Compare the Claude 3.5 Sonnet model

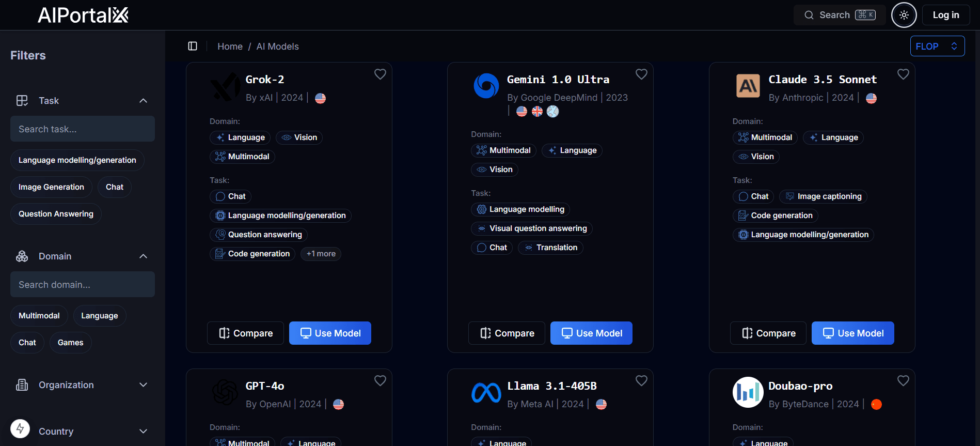pyautogui.click(x=768, y=333)
